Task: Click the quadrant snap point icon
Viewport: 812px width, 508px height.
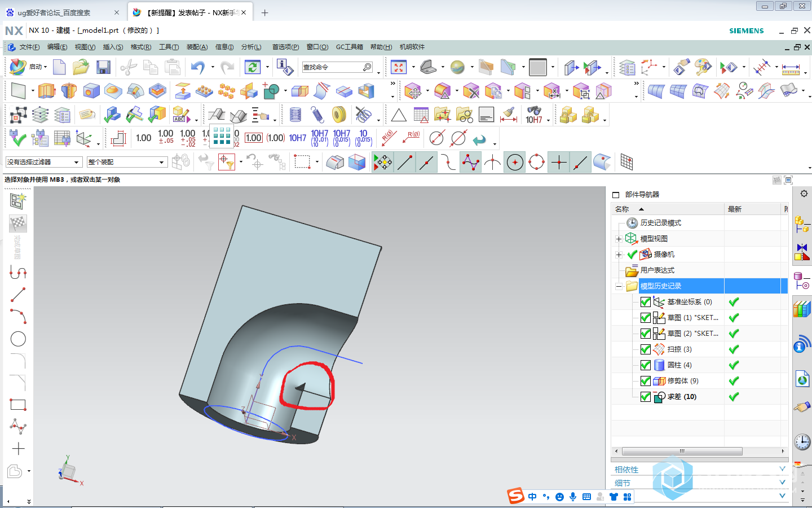Action: [537, 163]
